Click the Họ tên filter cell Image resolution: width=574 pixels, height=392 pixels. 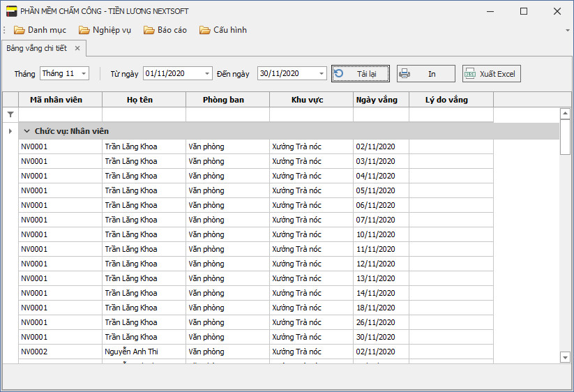[x=144, y=114]
